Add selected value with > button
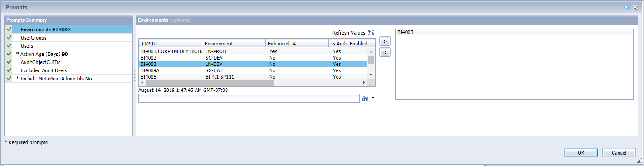The height and width of the screenshot is (166, 644). point(385,41)
